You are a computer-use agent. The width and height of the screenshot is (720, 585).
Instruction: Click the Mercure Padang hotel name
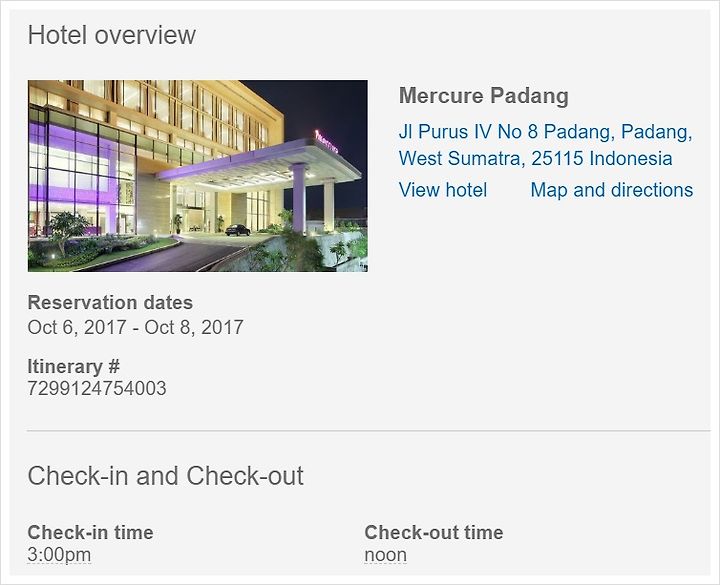(484, 96)
